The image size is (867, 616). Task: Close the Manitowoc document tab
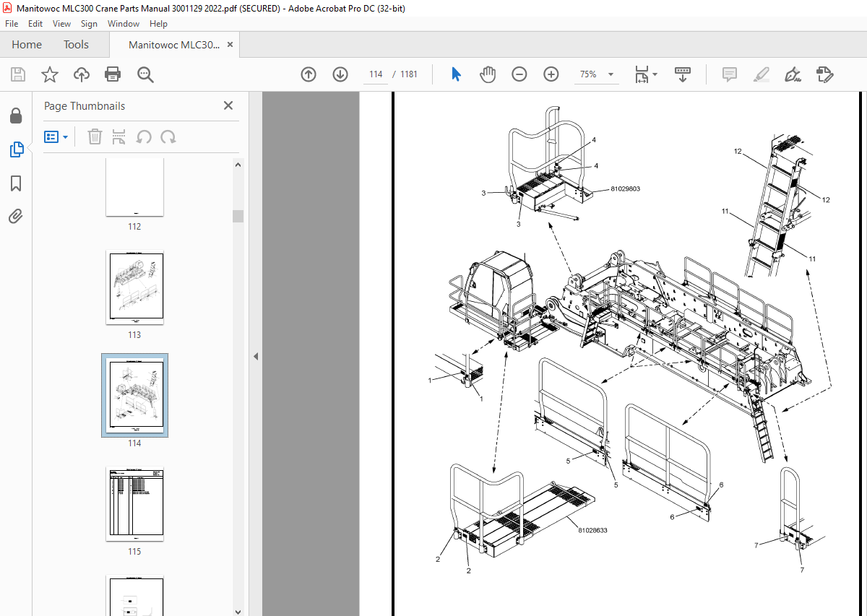230,45
